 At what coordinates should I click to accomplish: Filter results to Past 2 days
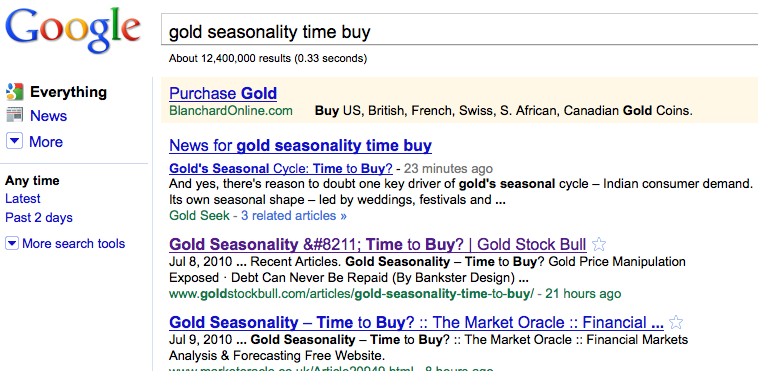39,218
